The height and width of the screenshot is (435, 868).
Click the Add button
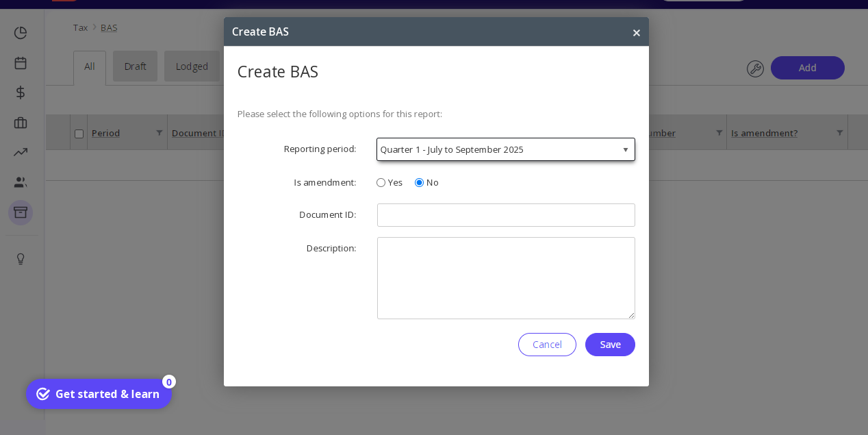tap(808, 68)
